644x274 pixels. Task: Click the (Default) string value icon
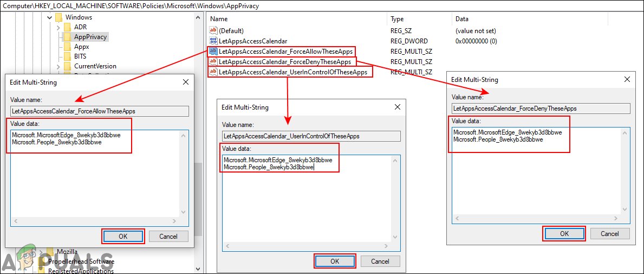(x=213, y=30)
